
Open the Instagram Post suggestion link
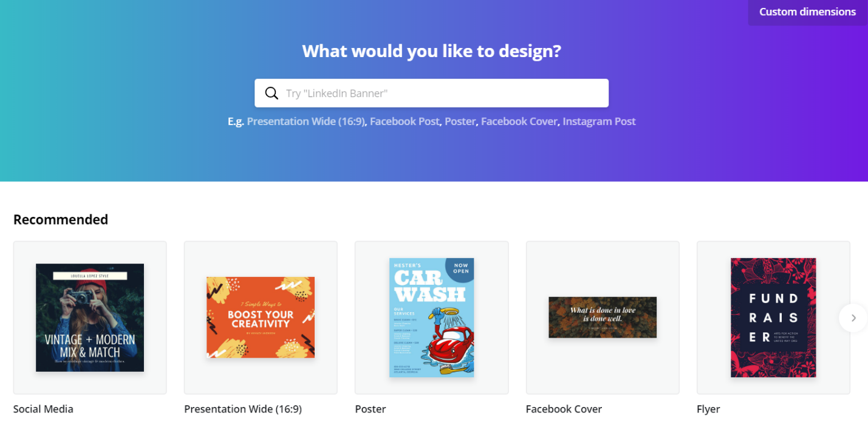pos(599,121)
